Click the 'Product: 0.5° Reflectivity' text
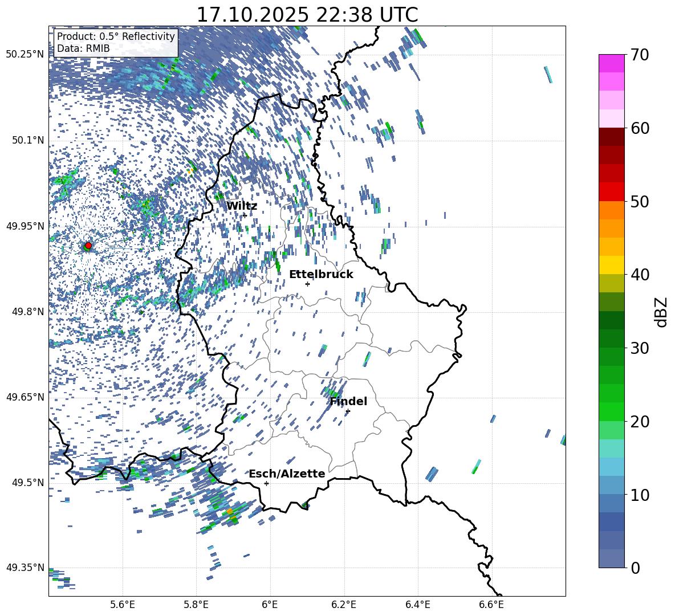The image size is (675, 616). (116, 36)
